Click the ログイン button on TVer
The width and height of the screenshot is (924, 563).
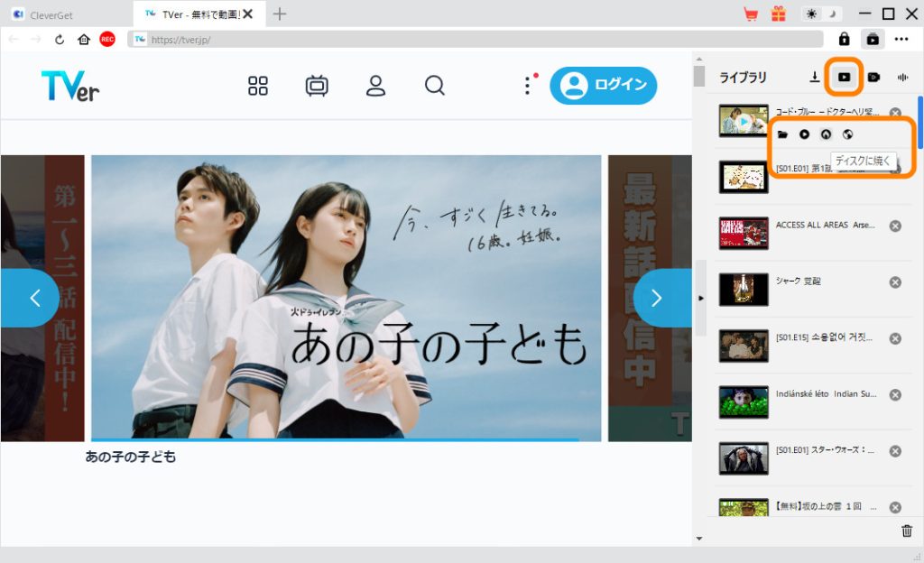[601, 86]
